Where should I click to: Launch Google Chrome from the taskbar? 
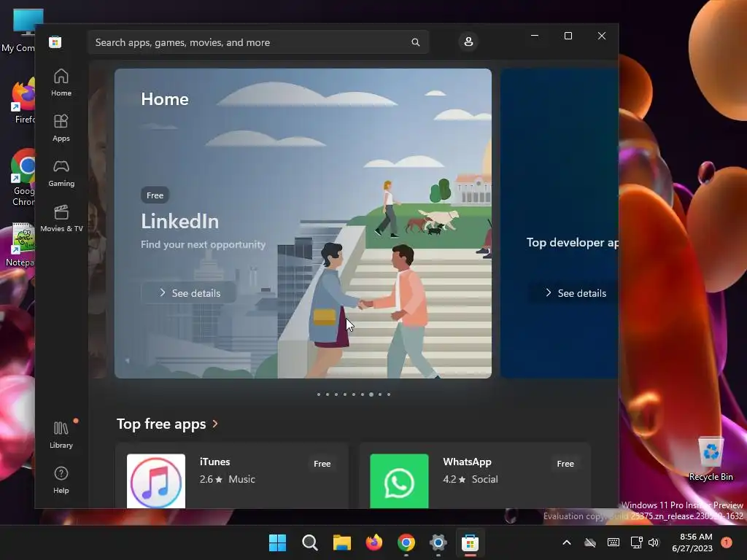(x=406, y=542)
